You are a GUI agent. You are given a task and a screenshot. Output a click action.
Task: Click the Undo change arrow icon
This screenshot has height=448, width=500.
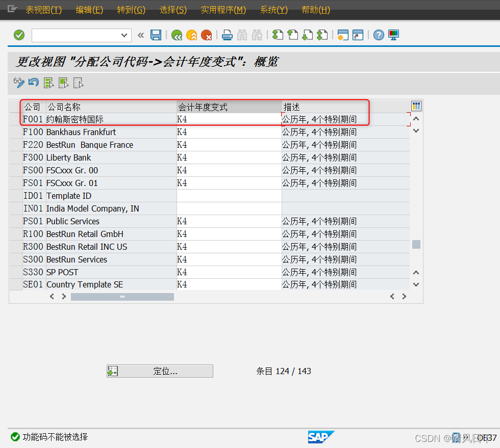(34, 83)
